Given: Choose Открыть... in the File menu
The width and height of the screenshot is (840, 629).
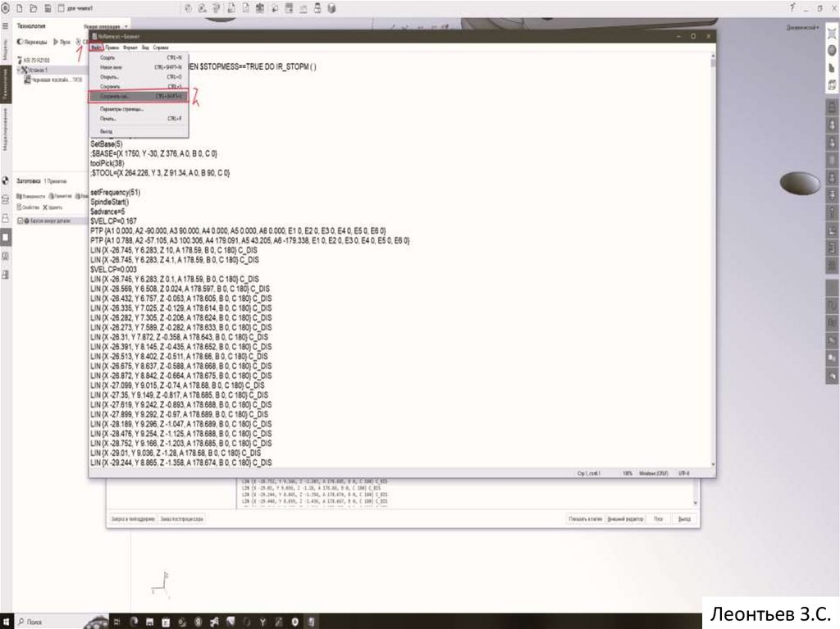Looking at the screenshot, I should click(138, 77).
